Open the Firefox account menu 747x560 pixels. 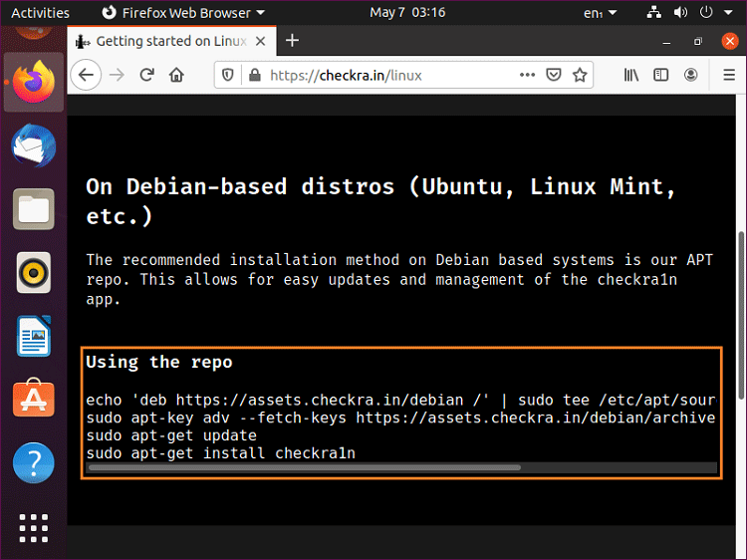(691, 75)
